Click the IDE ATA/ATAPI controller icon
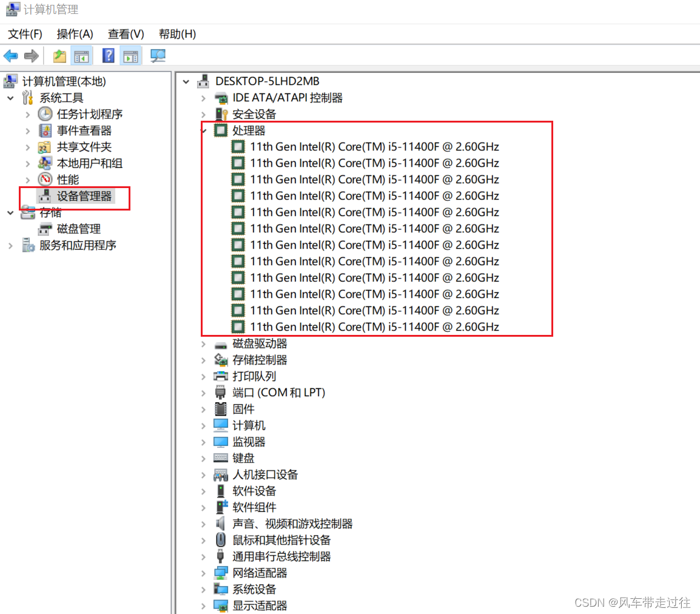This screenshot has height=614, width=700. point(221,98)
